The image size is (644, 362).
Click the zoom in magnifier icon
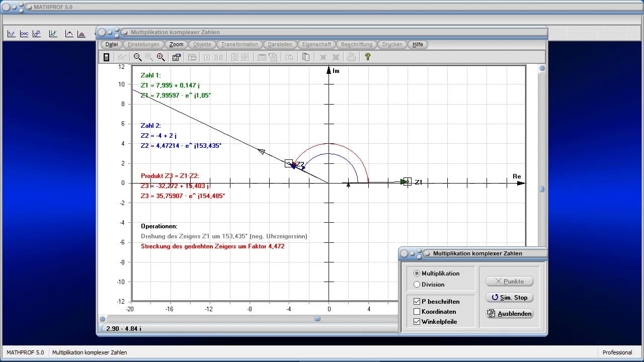pos(160,57)
